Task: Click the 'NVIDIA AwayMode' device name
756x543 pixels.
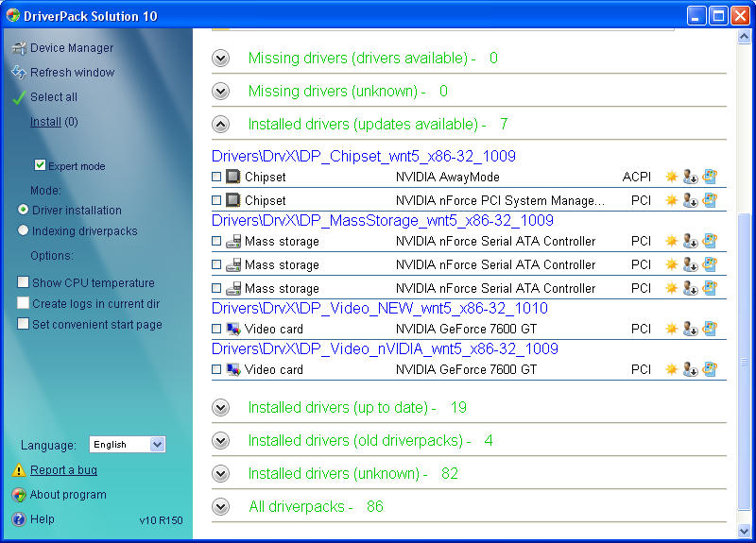Action: pos(447,177)
